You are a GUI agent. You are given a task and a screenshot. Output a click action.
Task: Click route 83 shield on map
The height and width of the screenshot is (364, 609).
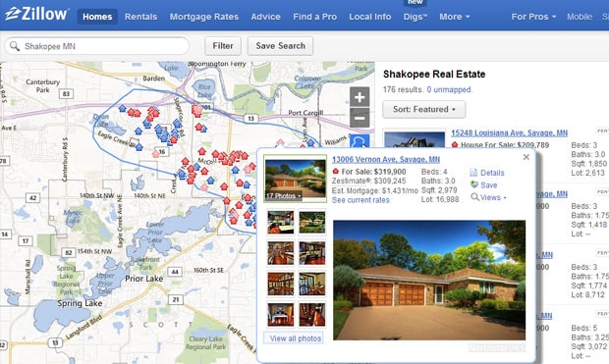coord(66,93)
